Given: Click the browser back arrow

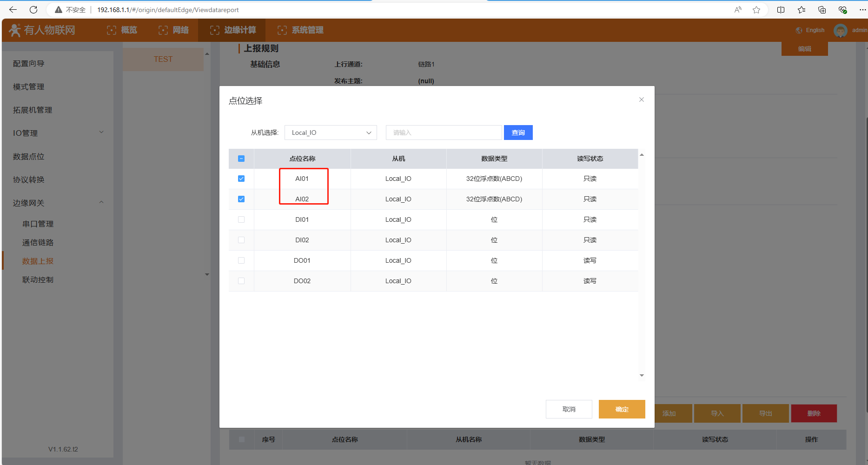Looking at the screenshot, I should [13, 10].
